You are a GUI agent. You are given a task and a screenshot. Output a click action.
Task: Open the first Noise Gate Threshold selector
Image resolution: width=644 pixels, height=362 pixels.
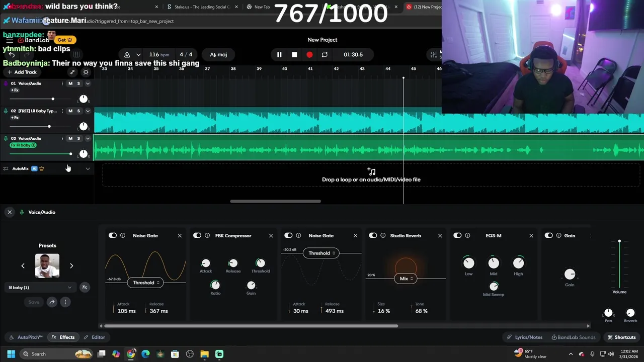pos(146,283)
